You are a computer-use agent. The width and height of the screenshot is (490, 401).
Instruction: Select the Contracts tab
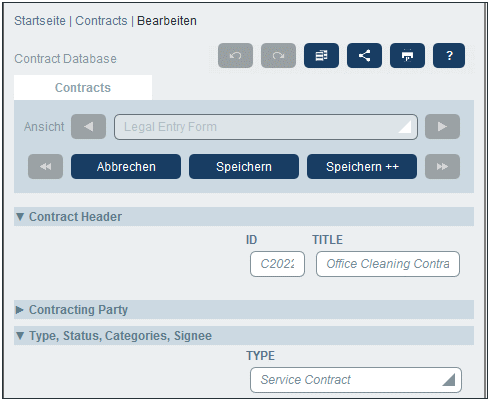[83, 88]
